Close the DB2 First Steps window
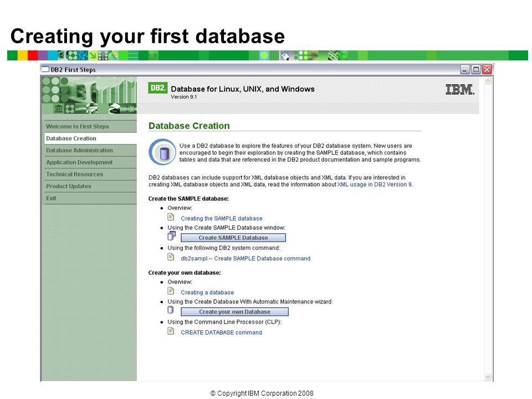Viewport: 532px width, 399px height. click(x=487, y=69)
